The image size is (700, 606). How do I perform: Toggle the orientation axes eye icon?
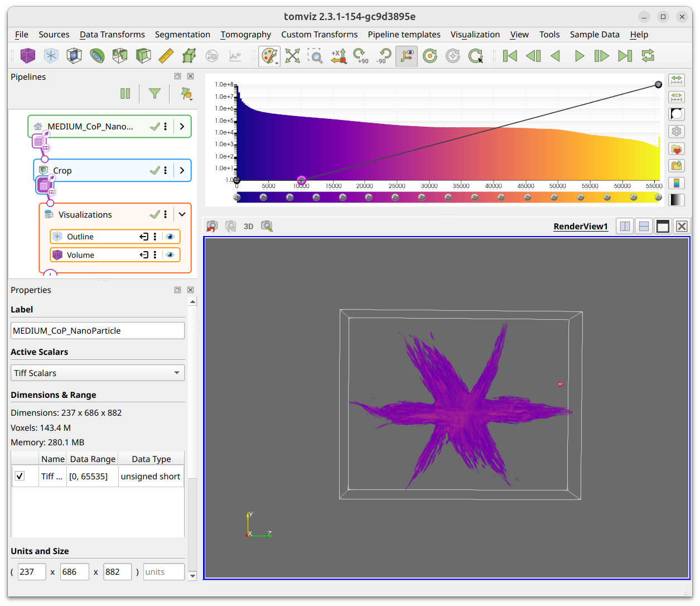[407, 56]
